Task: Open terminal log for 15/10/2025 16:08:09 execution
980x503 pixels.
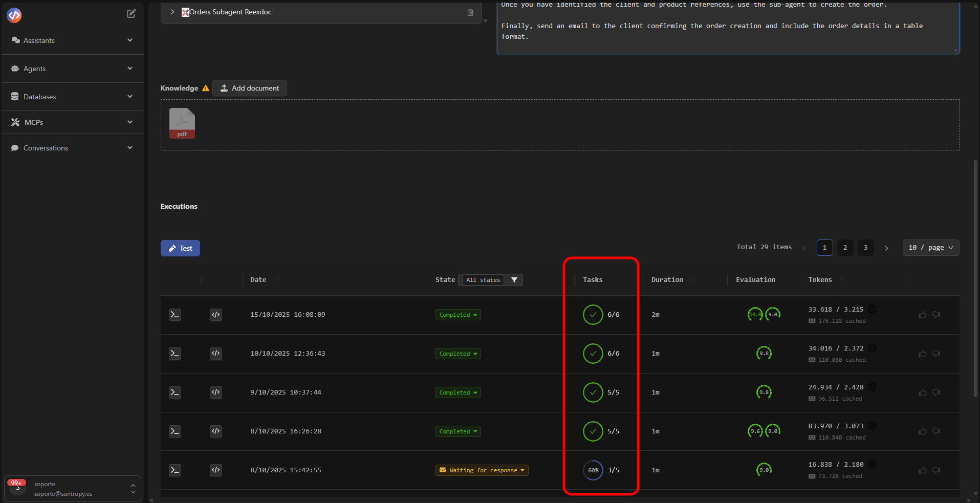Action: click(x=175, y=315)
